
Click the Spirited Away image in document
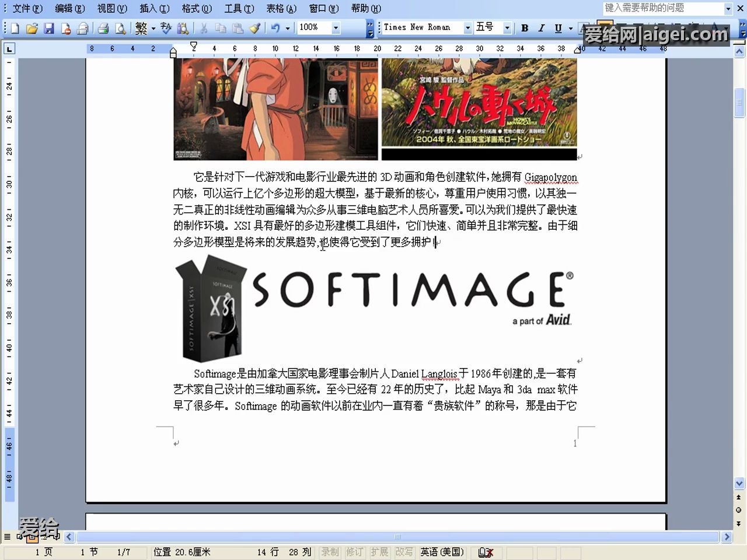276,108
